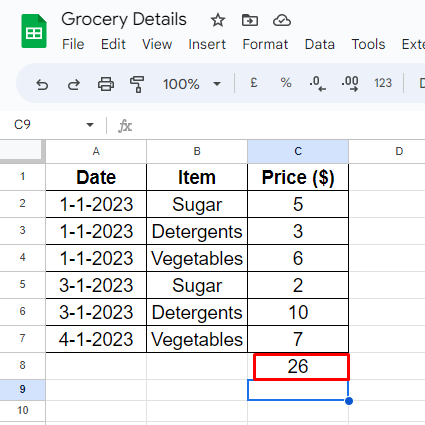Open more number formats 123 menu

[x=383, y=83]
